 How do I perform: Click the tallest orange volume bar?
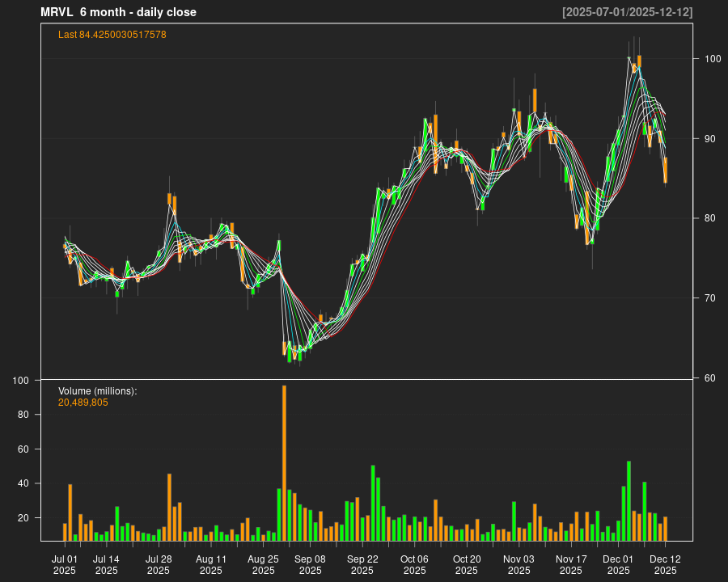tap(284, 462)
